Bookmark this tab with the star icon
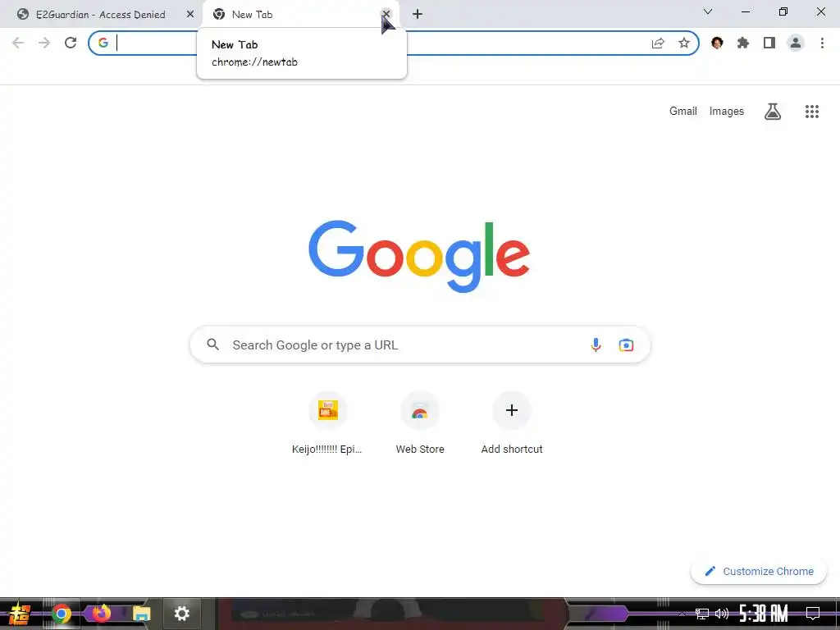This screenshot has height=630, width=840. [x=684, y=43]
